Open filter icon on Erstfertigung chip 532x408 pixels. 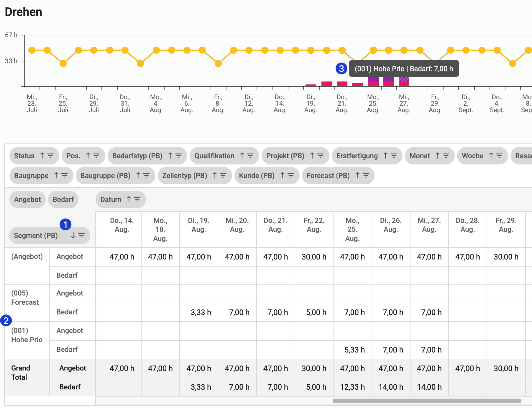pyautogui.click(x=394, y=156)
